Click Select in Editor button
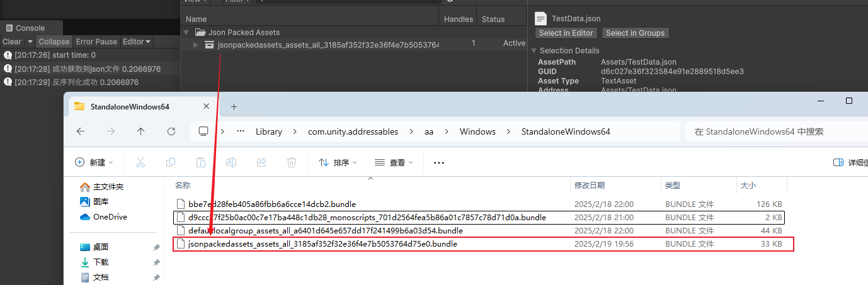 pyautogui.click(x=566, y=33)
